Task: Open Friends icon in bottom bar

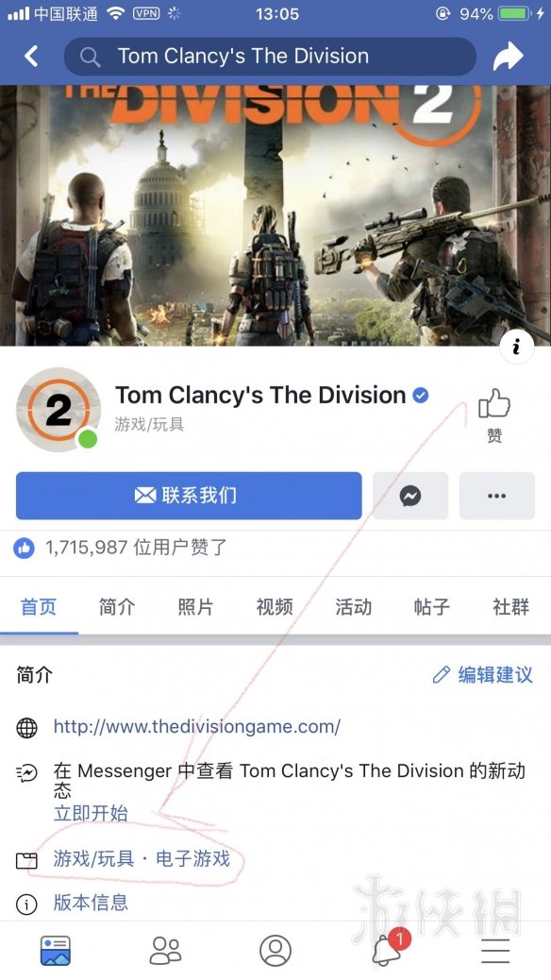Action: pyautogui.click(x=165, y=951)
